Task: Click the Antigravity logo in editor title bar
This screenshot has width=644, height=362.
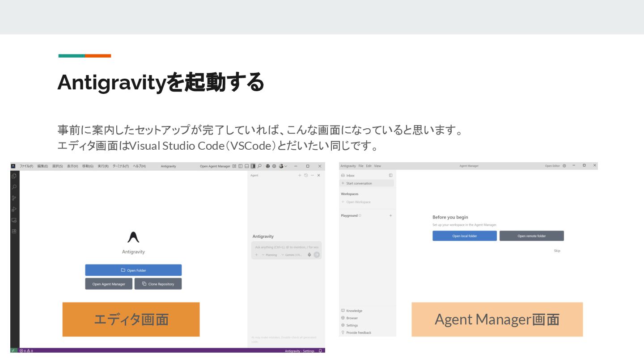Action: click(x=13, y=166)
